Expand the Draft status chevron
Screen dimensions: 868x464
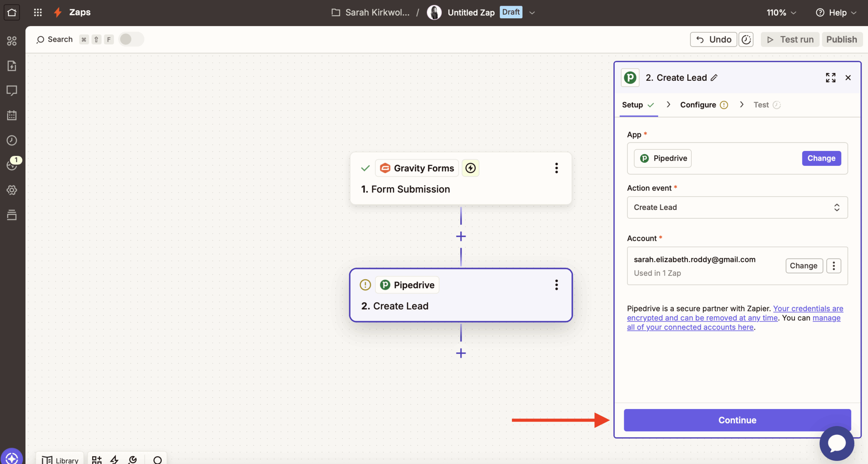tap(532, 13)
